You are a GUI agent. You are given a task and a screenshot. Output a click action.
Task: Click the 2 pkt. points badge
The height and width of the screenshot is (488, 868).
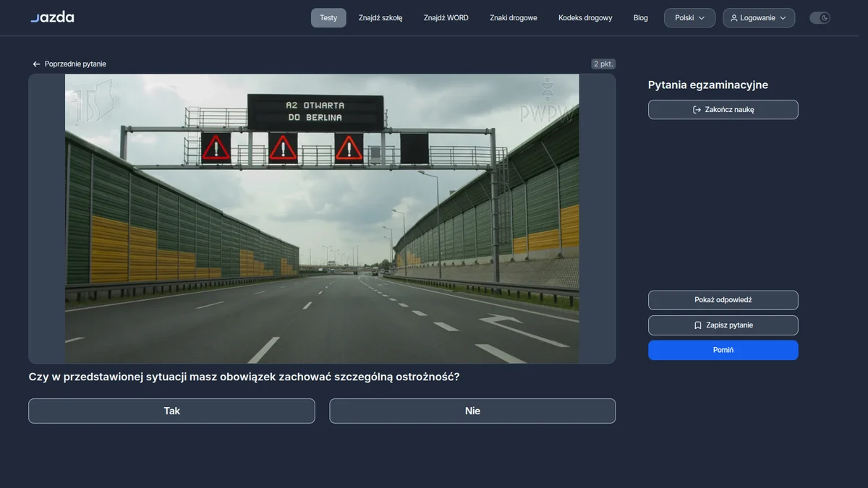(603, 64)
